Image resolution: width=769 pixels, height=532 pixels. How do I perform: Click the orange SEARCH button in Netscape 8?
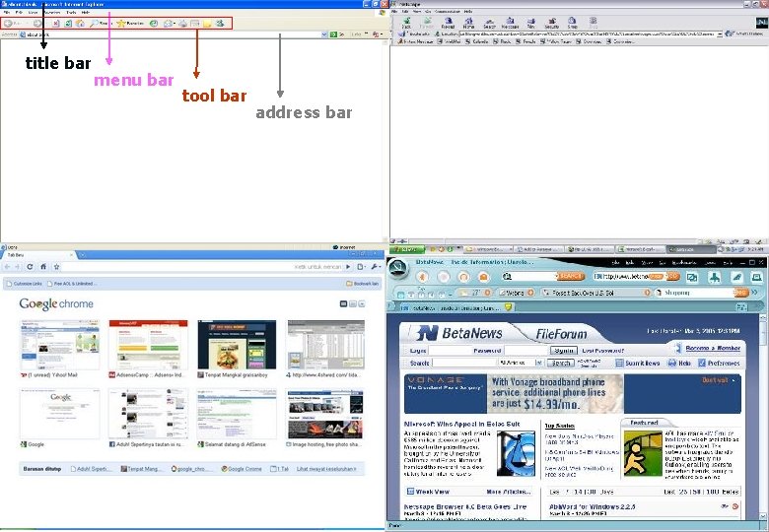point(571,276)
